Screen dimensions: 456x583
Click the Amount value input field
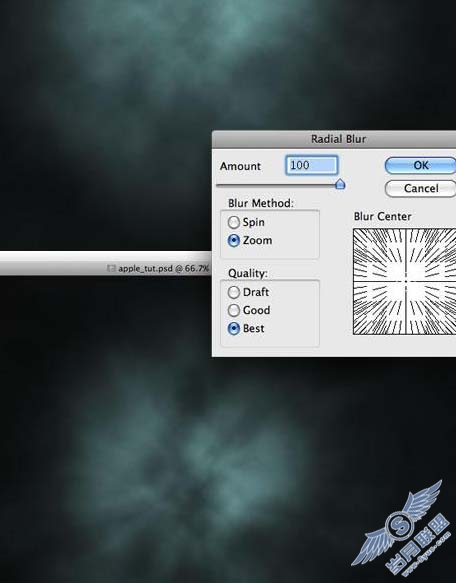312,165
